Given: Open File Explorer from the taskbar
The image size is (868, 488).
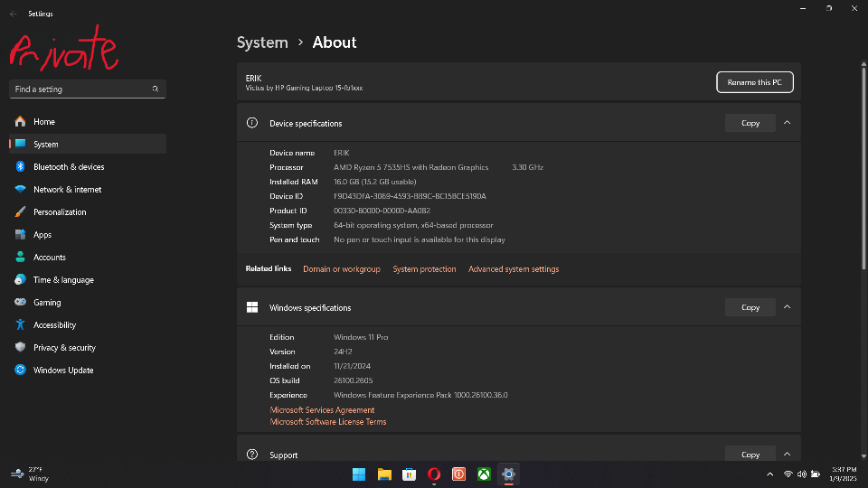Looking at the screenshot, I should 384,474.
